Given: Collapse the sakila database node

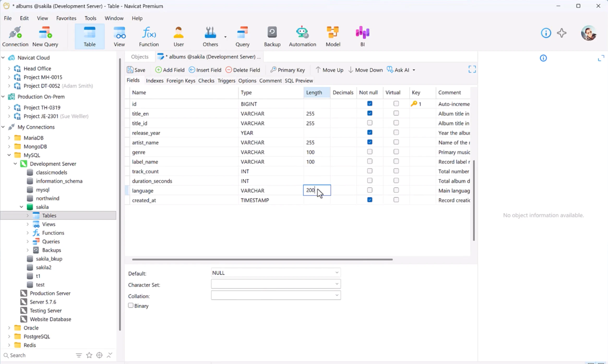Looking at the screenshot, I should click(21, 207).
